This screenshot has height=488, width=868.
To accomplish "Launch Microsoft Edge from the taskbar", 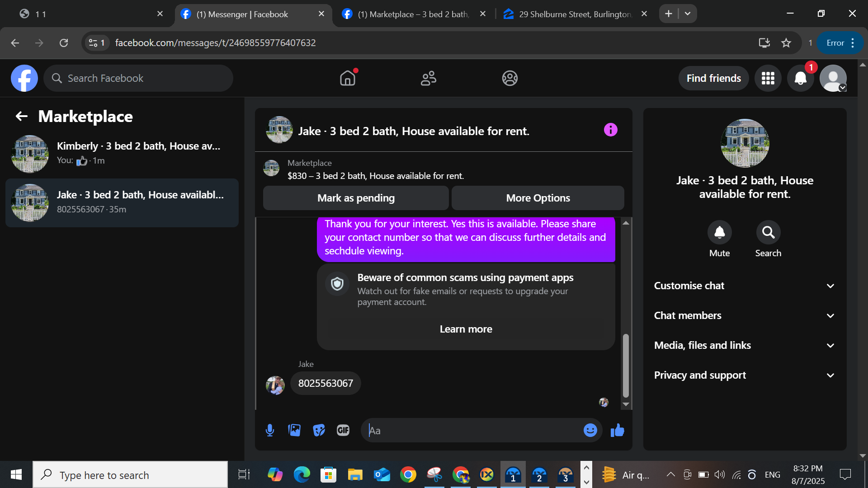I will [302, 474].
